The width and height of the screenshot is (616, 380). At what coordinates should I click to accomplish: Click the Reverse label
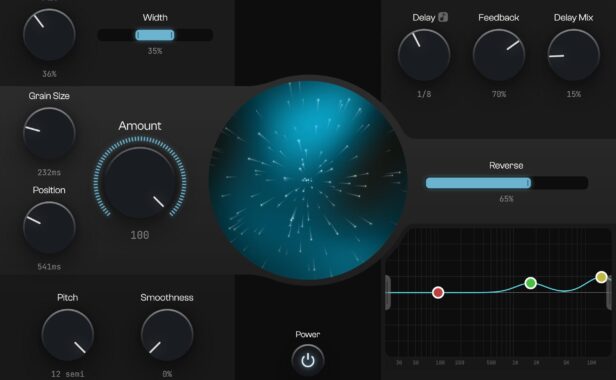click(x=506, y=165)
